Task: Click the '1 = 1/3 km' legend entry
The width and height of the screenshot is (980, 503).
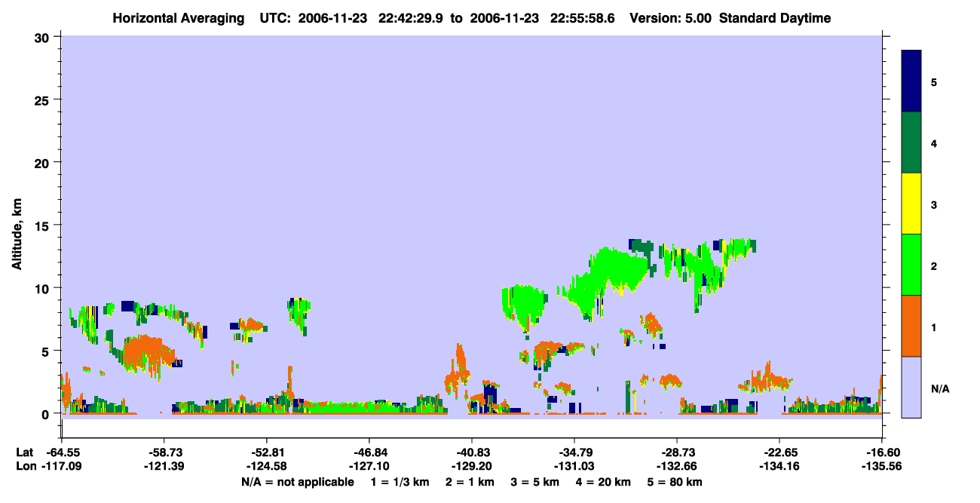Action: point(400,482)
